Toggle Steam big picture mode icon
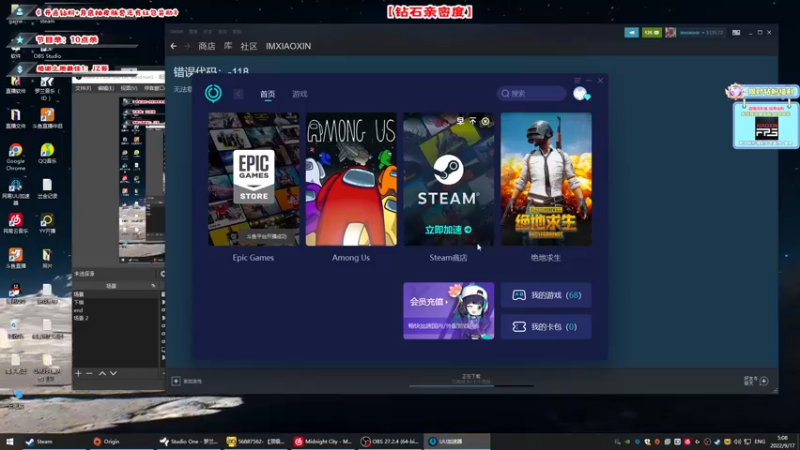The width and height of the screenshot is (800, 450). coord(736,33)
